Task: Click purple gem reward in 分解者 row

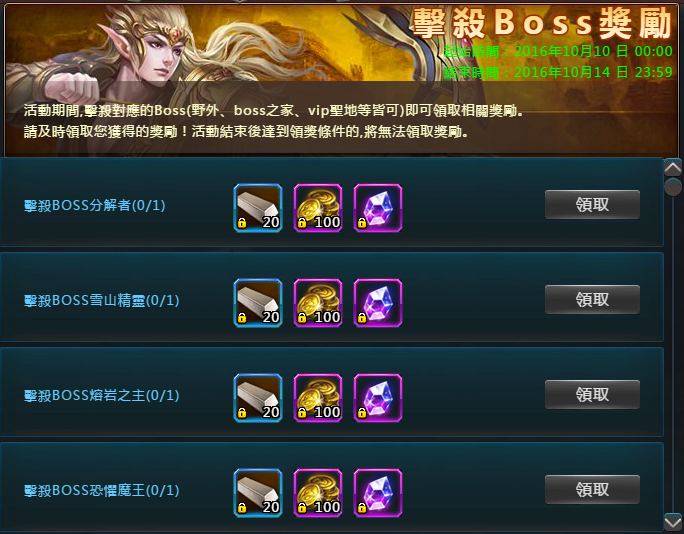Action: 378,208
